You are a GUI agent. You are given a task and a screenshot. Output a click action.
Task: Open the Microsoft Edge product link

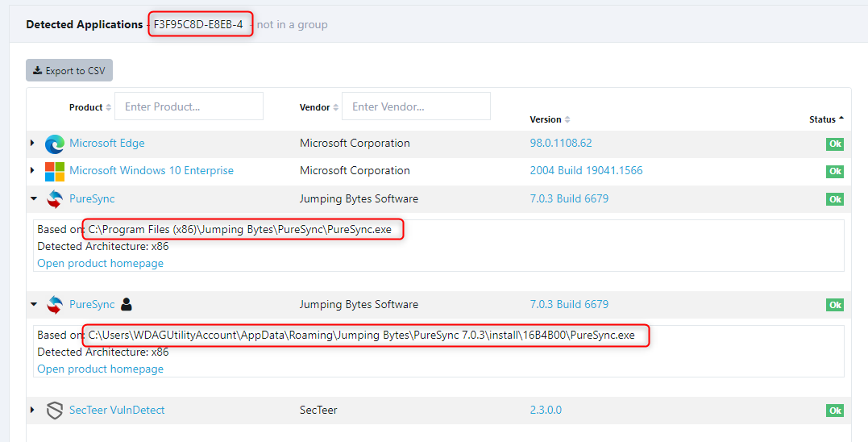pos(107,143)
